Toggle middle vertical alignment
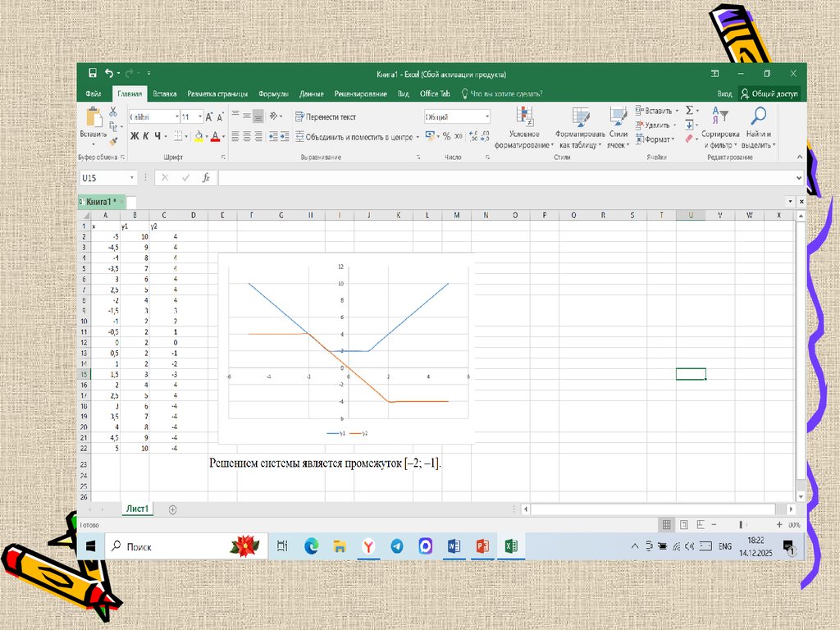This screenshot has height=630, width=840. 247,116
